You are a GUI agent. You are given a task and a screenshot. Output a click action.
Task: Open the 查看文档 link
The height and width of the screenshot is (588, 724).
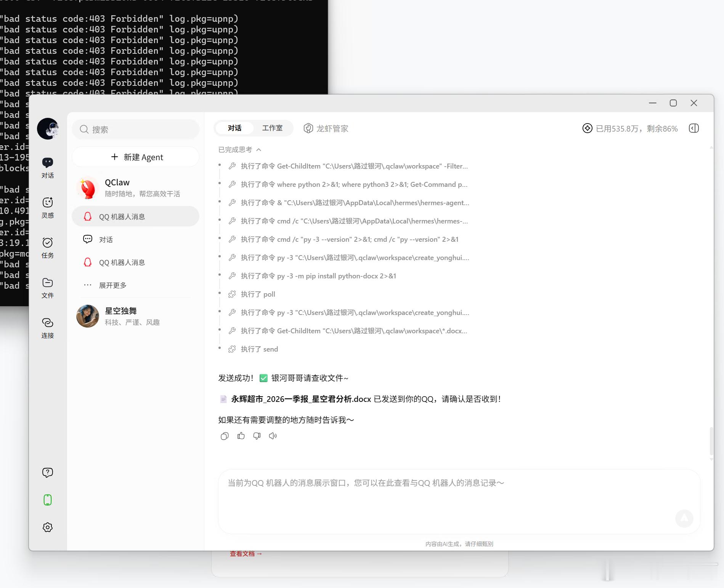coord(245,554)
